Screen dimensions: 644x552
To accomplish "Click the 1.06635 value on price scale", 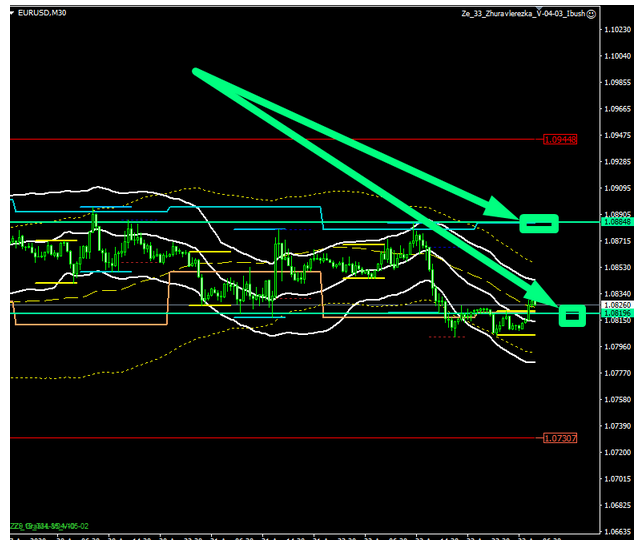I will [x=622, y=533].
